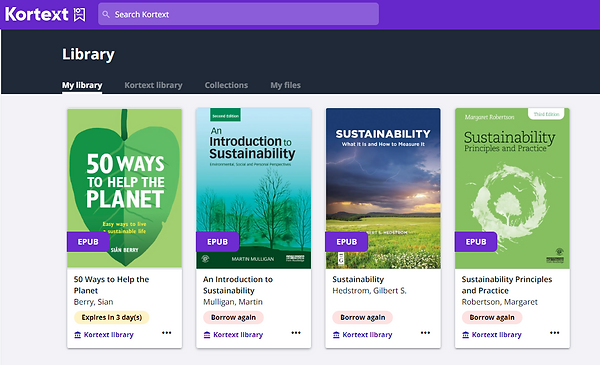600x365 pixels.
Task: Click author text Berry, Sian
Action: click(x=93, y=302)
